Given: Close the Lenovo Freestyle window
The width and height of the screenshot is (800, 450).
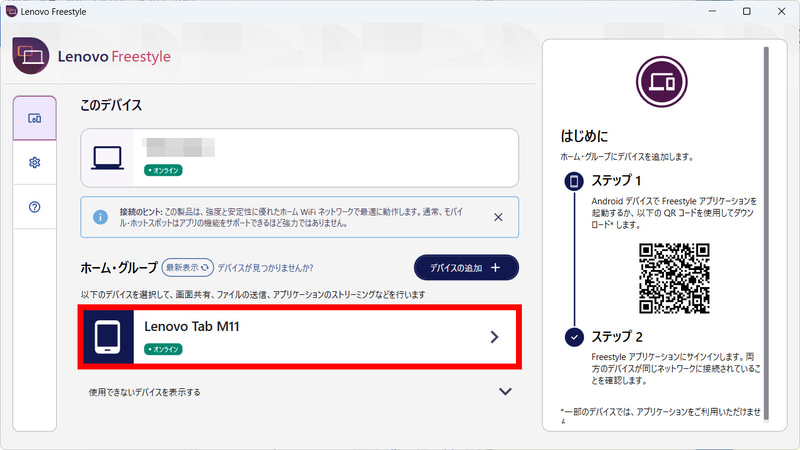Looking at the screenshot, I should 781,11.
